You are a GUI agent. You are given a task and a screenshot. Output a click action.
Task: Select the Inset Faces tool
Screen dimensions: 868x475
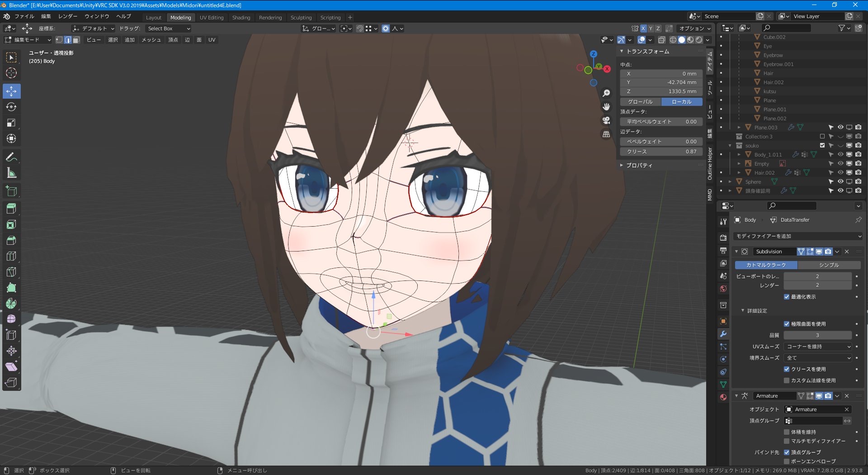pyautogui.click(x=11, y=224)
